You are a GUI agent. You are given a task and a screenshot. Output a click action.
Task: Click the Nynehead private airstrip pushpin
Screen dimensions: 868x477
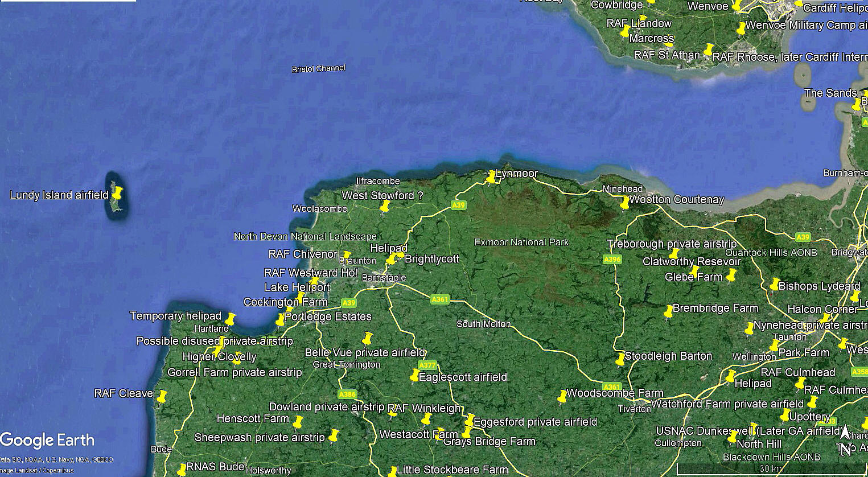750,329
